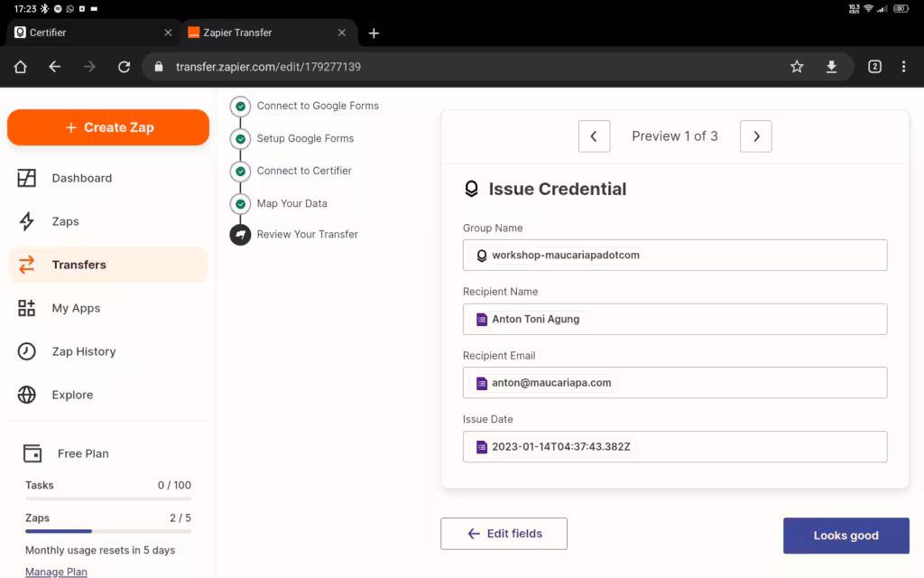Click the browser home icon

[21, 67]
